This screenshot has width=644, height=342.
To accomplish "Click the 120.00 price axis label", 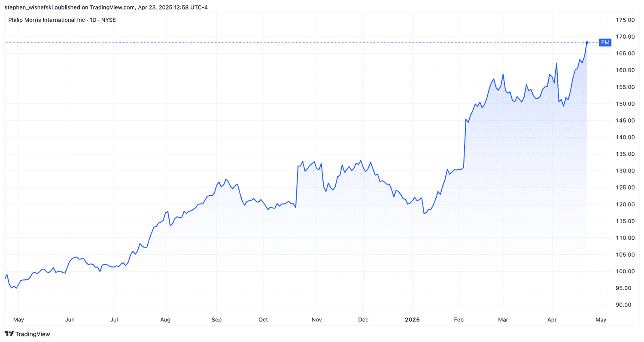I will pos(624,204).
